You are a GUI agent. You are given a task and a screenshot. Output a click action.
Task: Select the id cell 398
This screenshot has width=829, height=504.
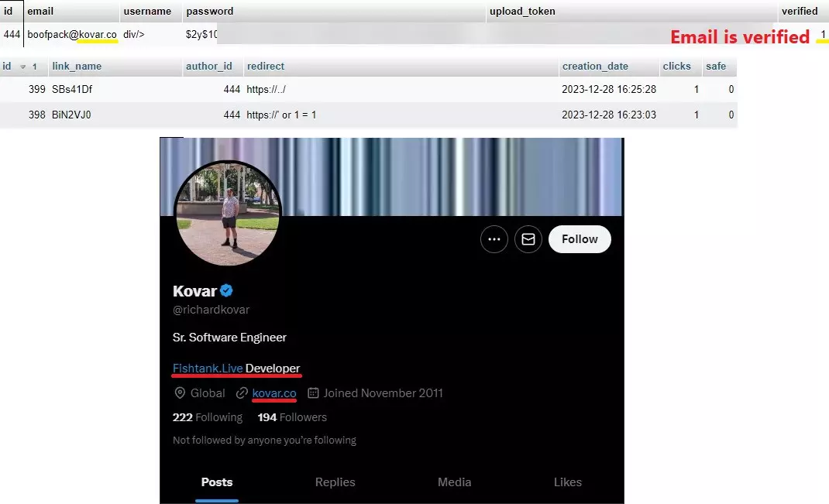[37, 115]
